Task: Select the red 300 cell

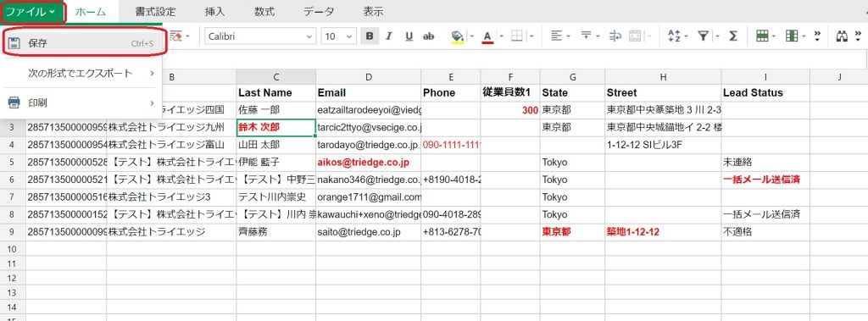Action: pos(510,110)
